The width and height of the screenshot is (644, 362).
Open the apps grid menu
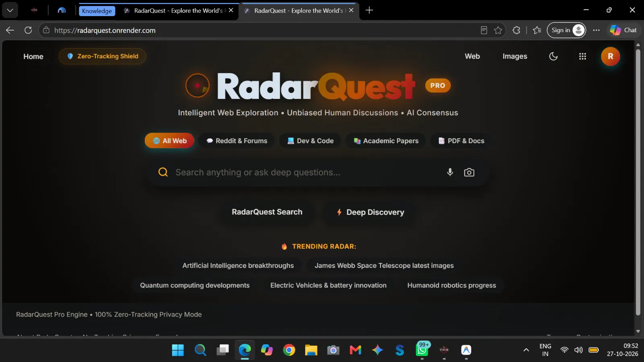[x=582, y=56]
